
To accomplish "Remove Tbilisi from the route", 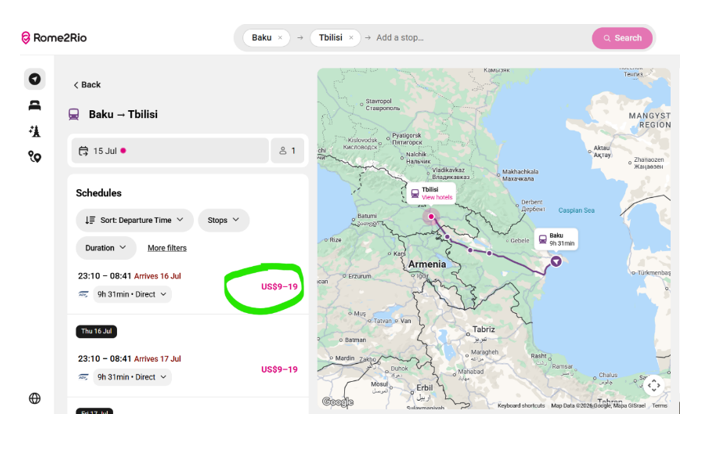I will point(351,38).
